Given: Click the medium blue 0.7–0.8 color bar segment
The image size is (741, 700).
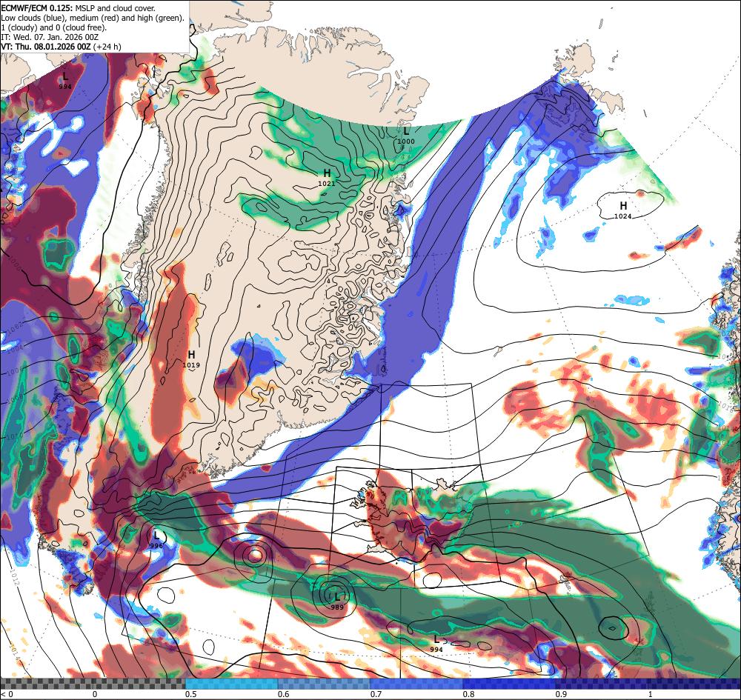Looking at the screenshot, I should point(416,684).
